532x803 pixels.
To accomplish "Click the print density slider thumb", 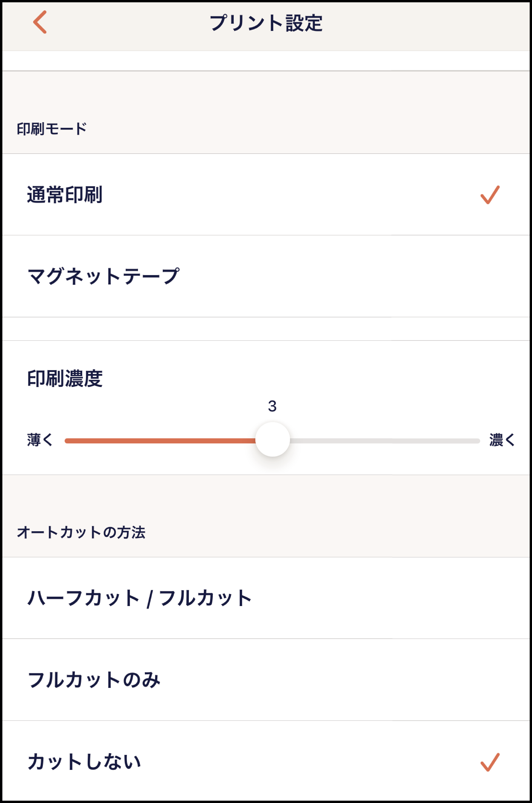I will tap(272, 440).
